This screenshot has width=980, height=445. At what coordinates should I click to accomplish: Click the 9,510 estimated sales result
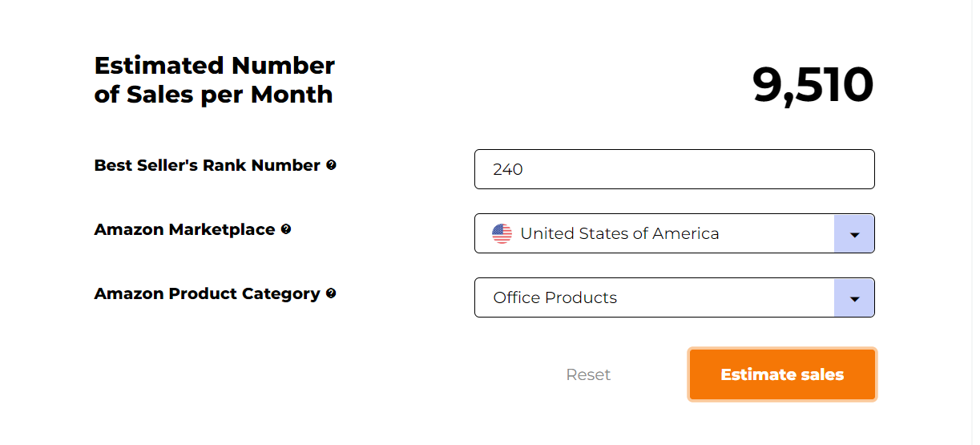click(x=813, y=85)
